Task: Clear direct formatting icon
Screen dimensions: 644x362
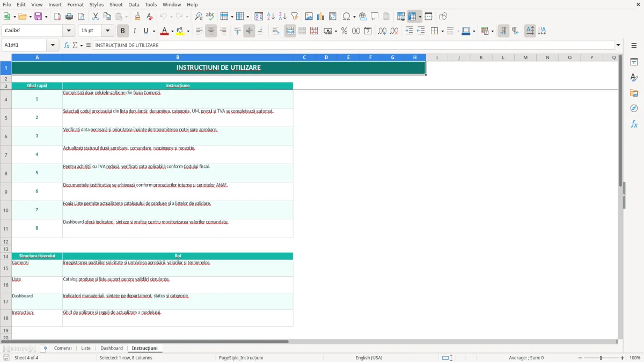Action: pyautogui.click(x=150, y=16)
